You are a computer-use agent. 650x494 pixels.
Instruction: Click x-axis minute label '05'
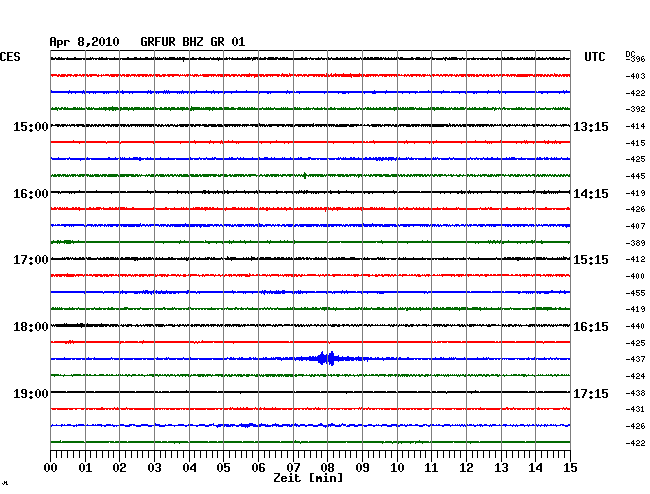[x=223, y=468]
